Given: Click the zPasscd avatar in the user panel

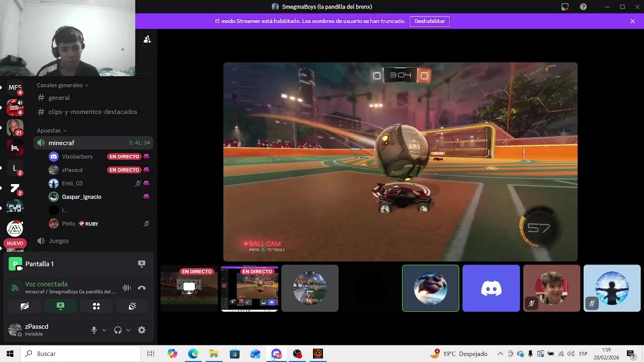Looking at the screenshot, I should (15, 330).
